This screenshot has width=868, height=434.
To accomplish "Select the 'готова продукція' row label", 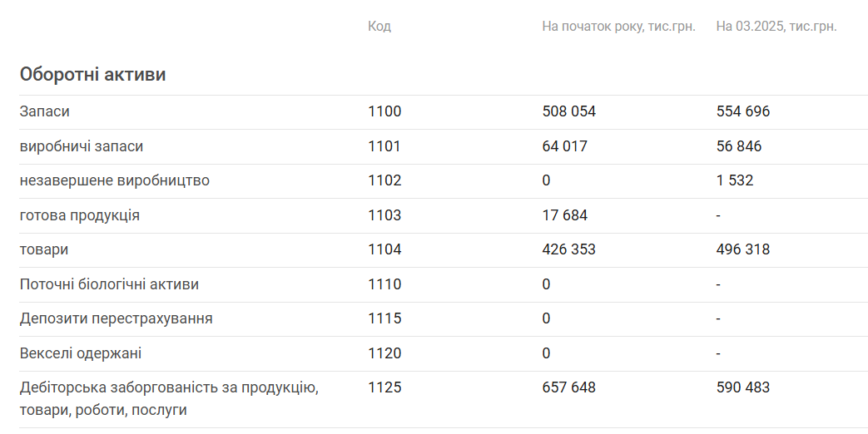I will coord(80,215).
